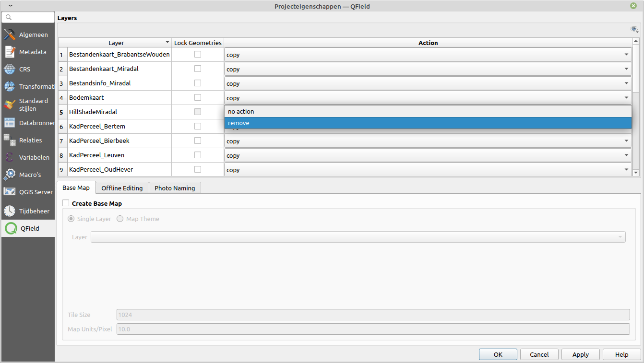Click the search field in the sidebar
This screenshot has height=363, width=644.
(28, 17)
